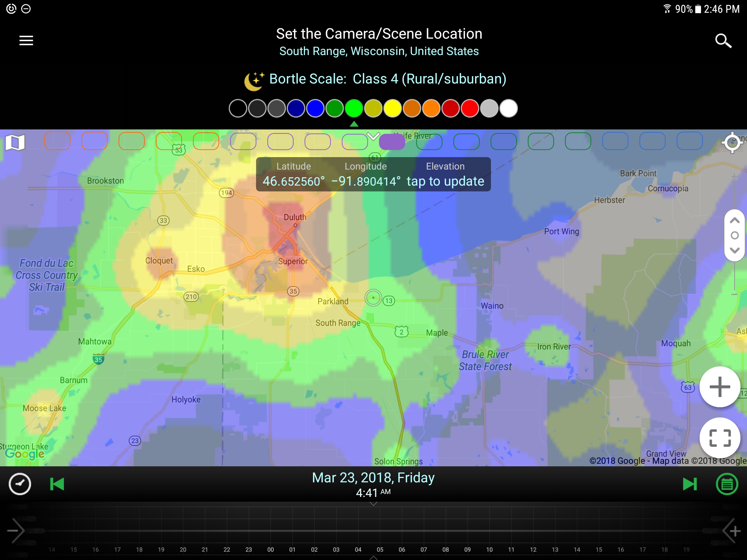Tap the Bortle Scale Class 4 label

click(388, 79)
